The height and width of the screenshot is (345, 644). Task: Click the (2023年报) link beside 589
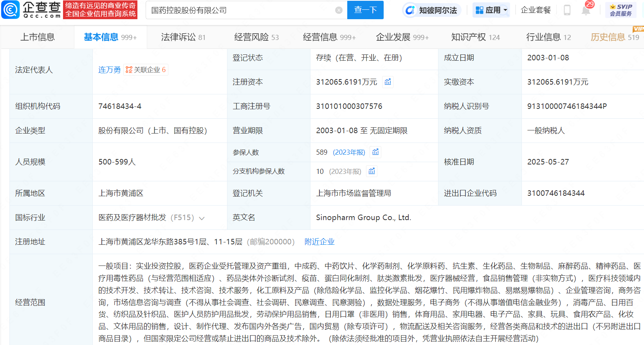pyautogui.click(x=349, y=152)
